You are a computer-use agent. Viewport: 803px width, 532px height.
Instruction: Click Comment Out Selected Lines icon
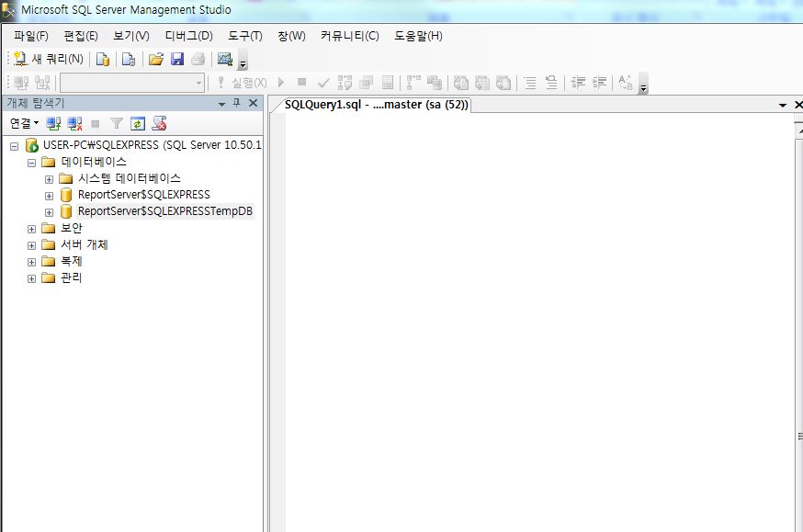pos(530,83)
